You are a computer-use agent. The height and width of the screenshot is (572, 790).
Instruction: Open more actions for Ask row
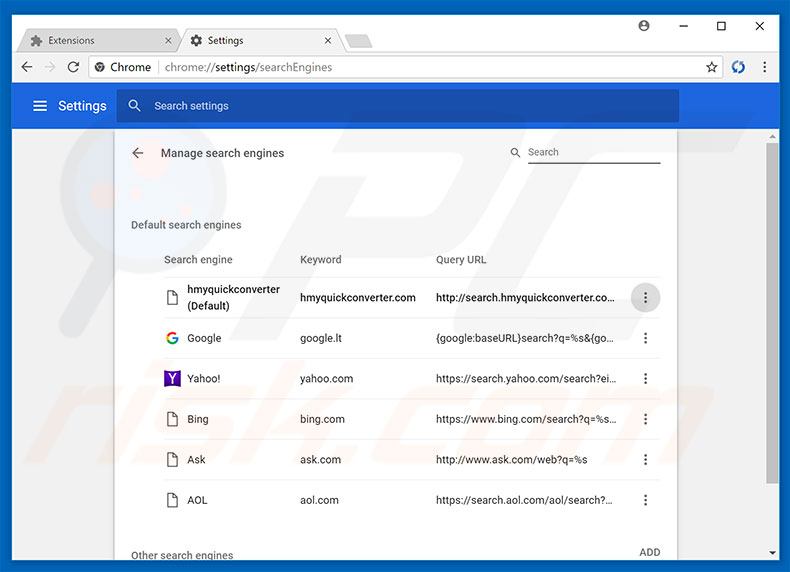tap(645, 460)
